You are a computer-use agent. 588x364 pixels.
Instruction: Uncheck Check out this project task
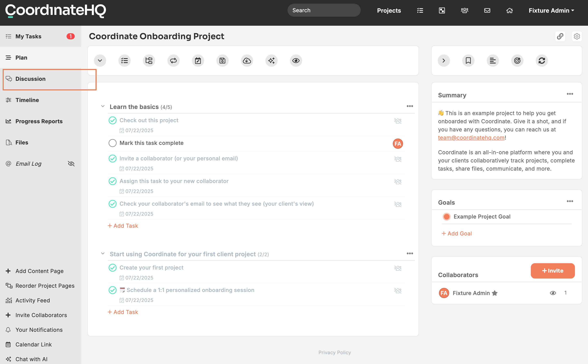[112, 120]
